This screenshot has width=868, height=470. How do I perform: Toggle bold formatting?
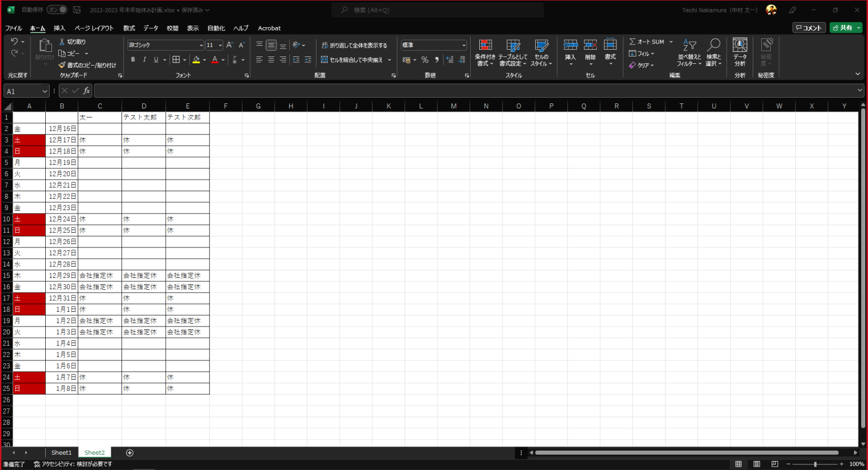tap(133, 60)
